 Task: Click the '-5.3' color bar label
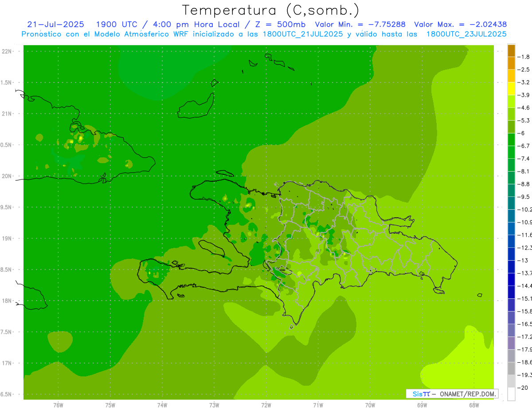(524, 121)
